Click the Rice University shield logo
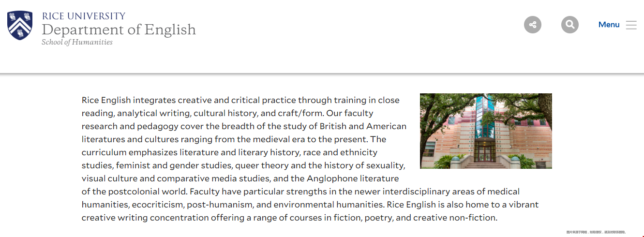The height and width of the screenshot is (237, 644). click(x=20, y=26)
